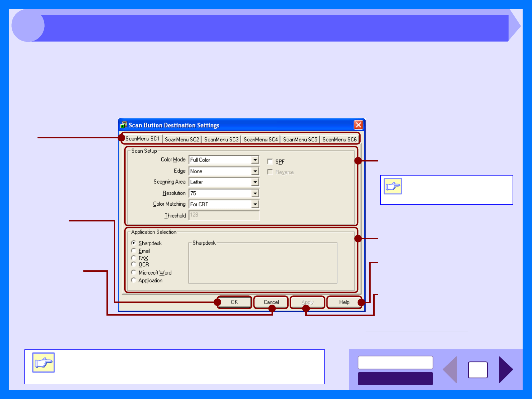Expand the Resolution dropdown

(x=255, y=193)
